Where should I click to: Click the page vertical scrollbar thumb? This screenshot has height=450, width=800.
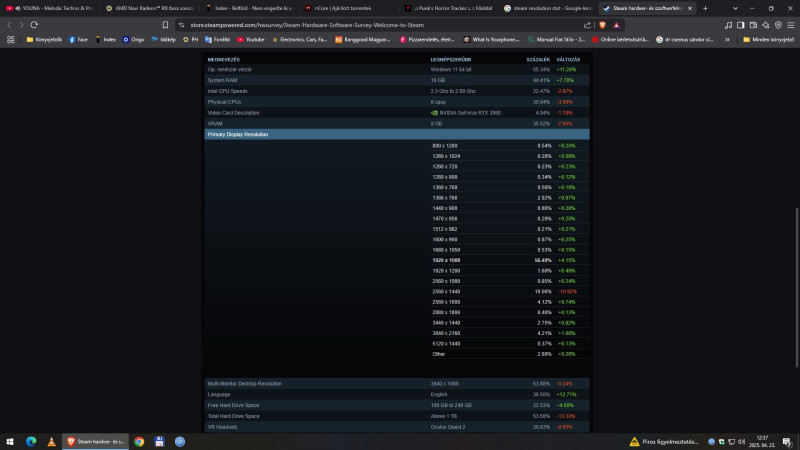[797, 287]
